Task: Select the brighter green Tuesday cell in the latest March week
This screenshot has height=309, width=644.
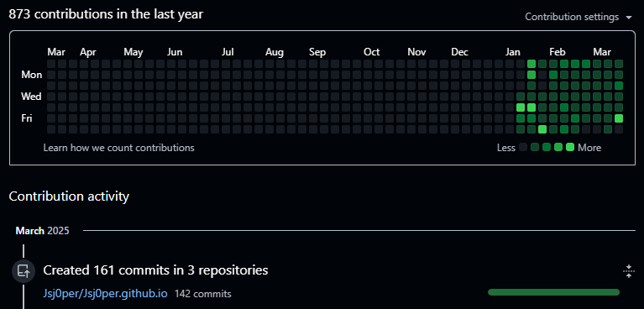Action: pyautogui.click(x=619, y=86)
